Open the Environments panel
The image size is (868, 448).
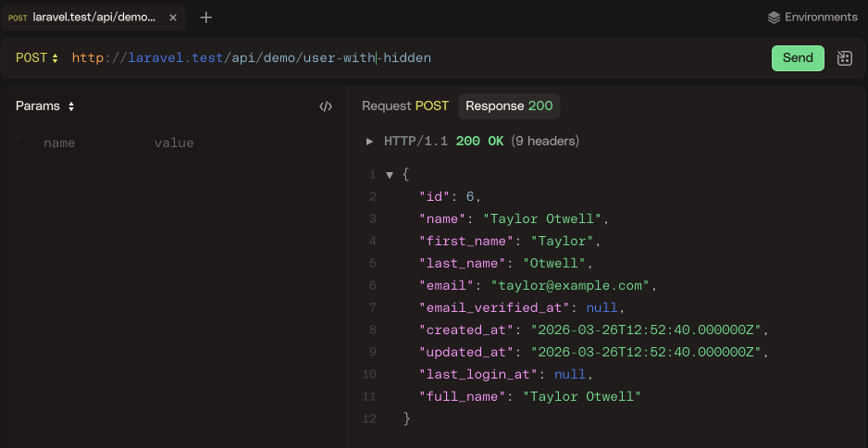click(819, 18)
